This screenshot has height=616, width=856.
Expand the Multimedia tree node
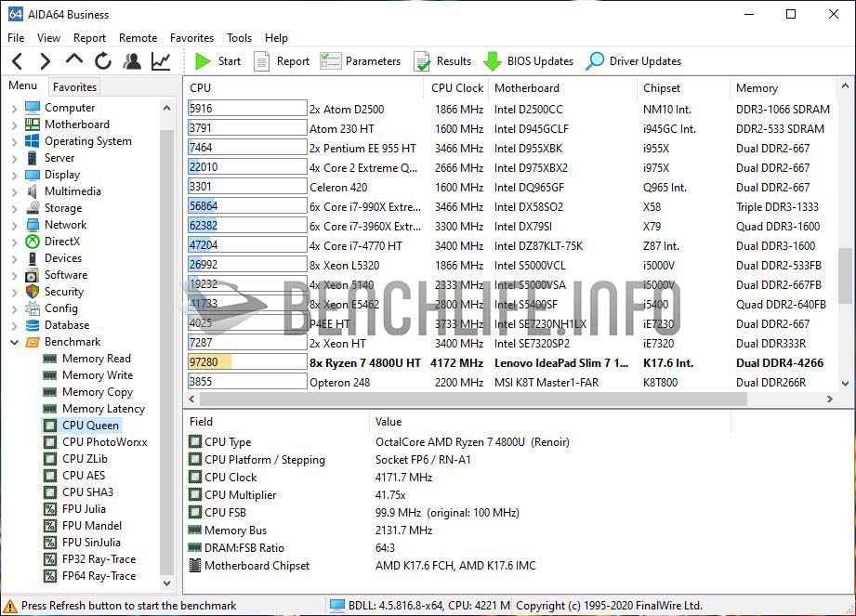pos(14,192)
